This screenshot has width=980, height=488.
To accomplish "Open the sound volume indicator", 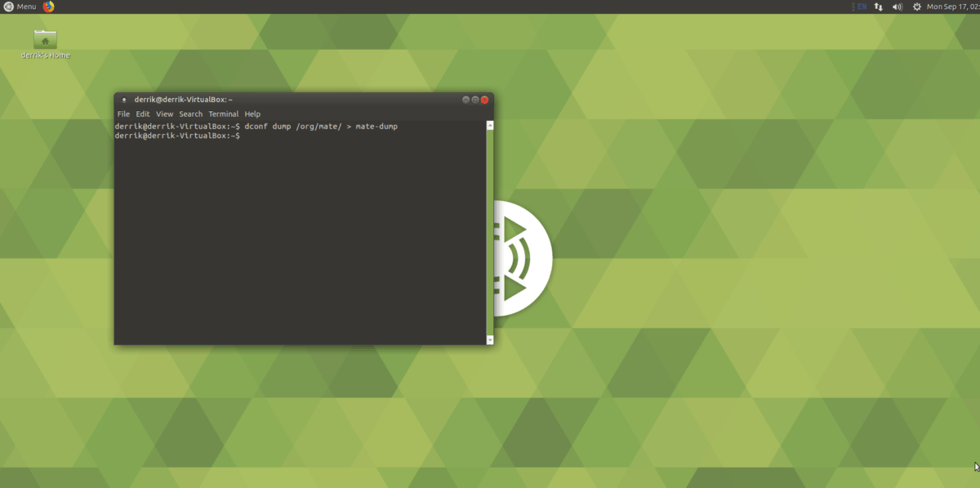I will coord(898,7).
